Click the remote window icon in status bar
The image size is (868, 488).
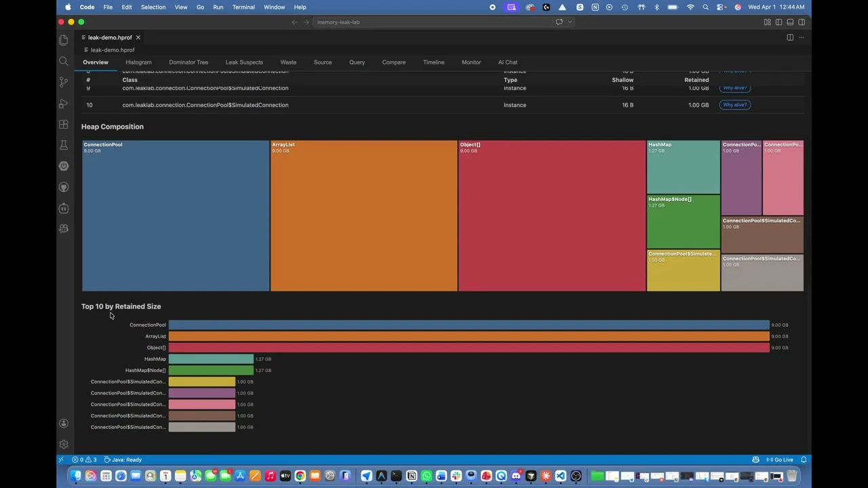tap(62, 460)
